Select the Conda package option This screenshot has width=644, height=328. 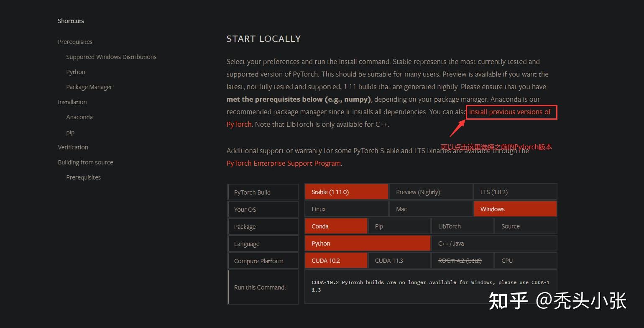[x=336, y=226]
